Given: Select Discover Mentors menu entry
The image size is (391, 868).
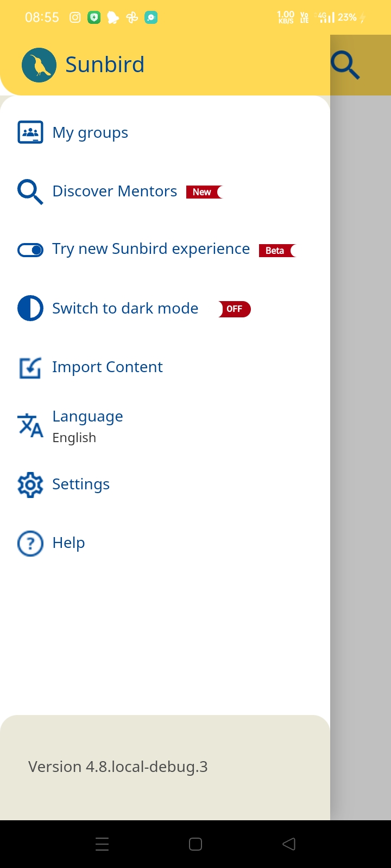Looking at the screenshot, I should pos(115,192).
